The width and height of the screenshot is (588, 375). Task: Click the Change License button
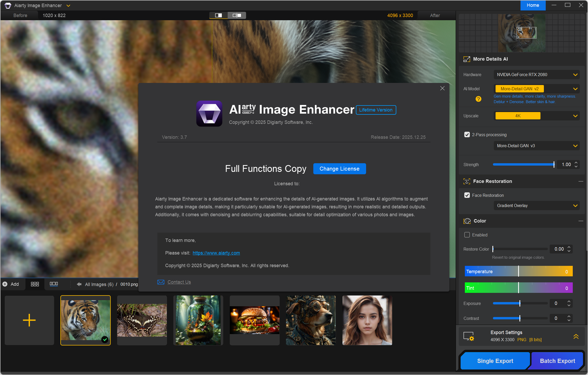point(339,169)
